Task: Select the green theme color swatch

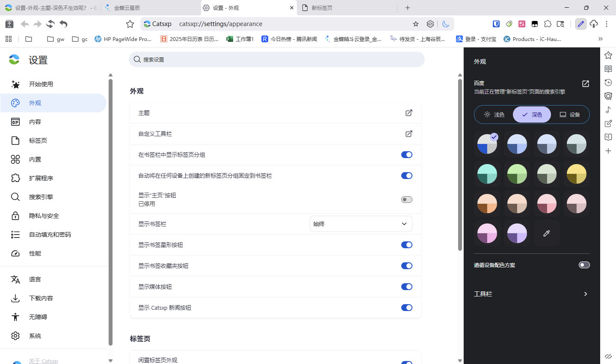Action: coord(517,174)
